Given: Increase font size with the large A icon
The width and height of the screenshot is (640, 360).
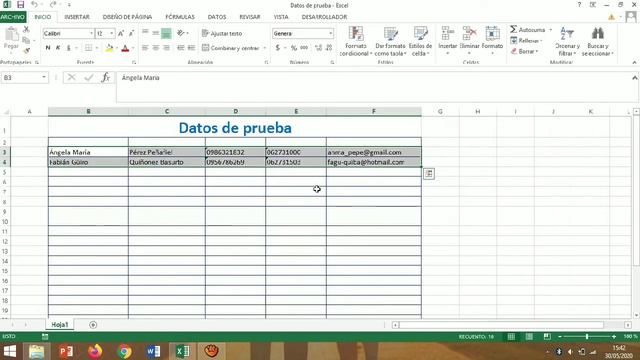Looking at the screenshot, I should 121,33.
